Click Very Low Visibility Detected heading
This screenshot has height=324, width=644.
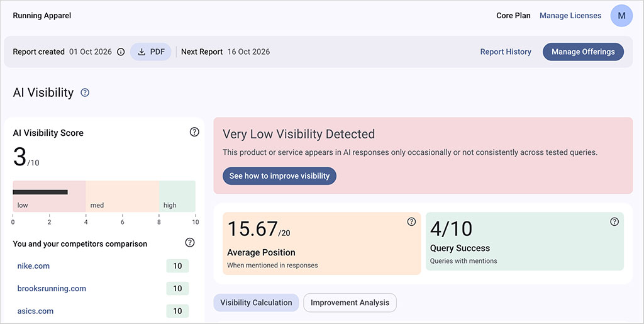[299, 134]
